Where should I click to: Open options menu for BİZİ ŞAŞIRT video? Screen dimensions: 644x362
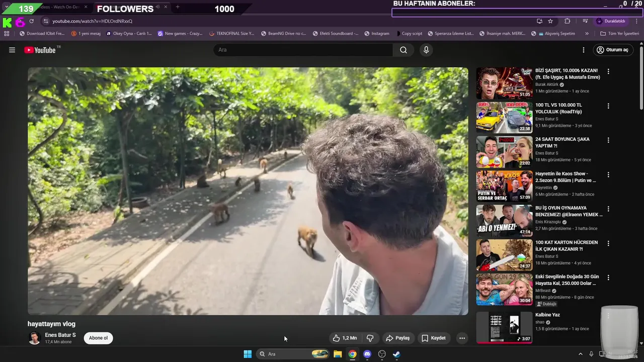click(x=608, y=71)
